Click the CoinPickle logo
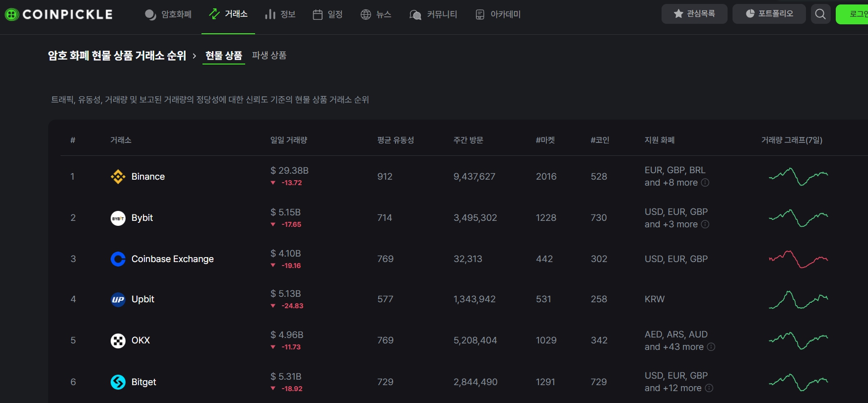This screenshot has width=868, height=403. (x=59, y=14)
